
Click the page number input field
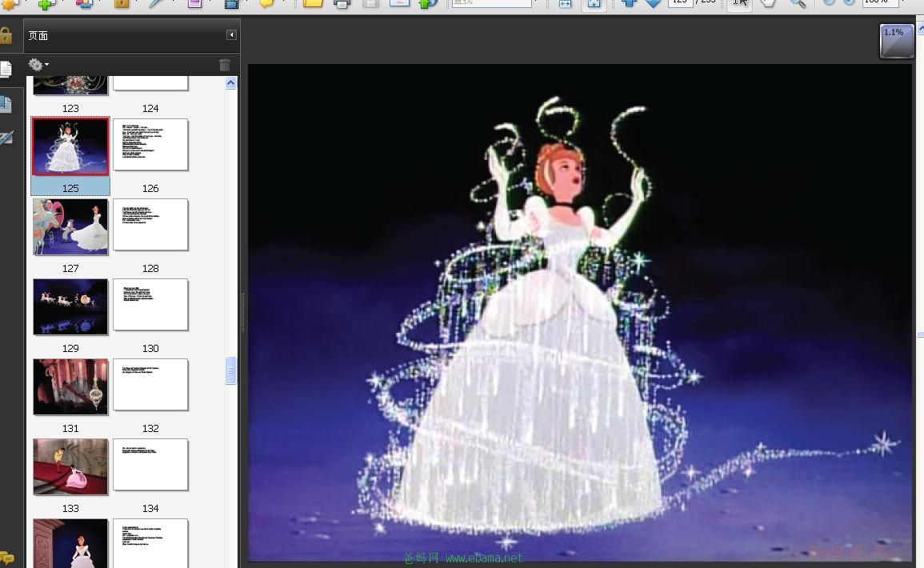(x=680, y=3)
